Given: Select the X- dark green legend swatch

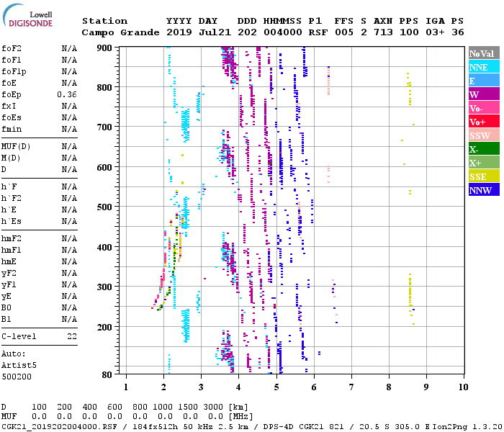Looking at the screenshot, I should pos(484,149).
